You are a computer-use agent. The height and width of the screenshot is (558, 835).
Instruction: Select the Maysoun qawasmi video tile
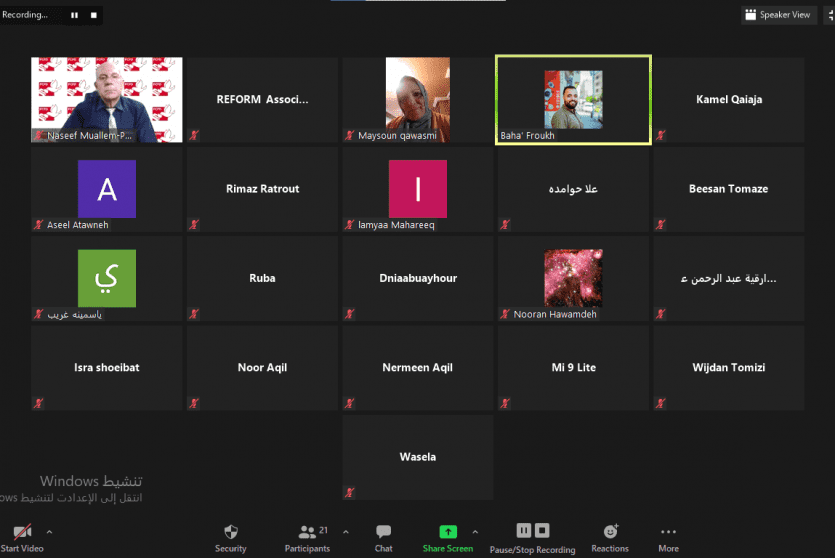point(418,100)
